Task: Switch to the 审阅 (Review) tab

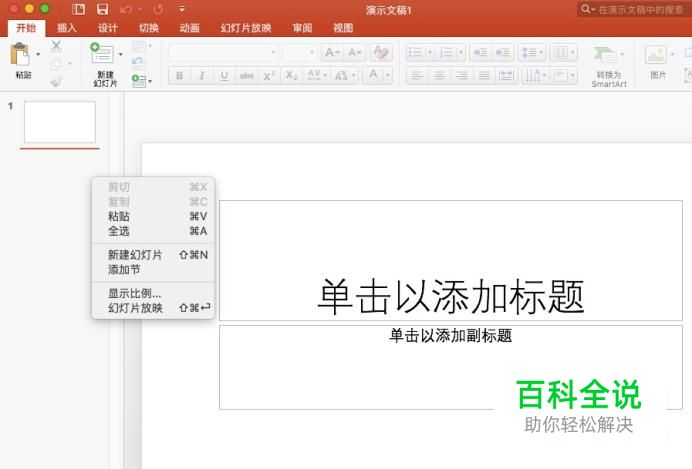Action: point(302,28)
